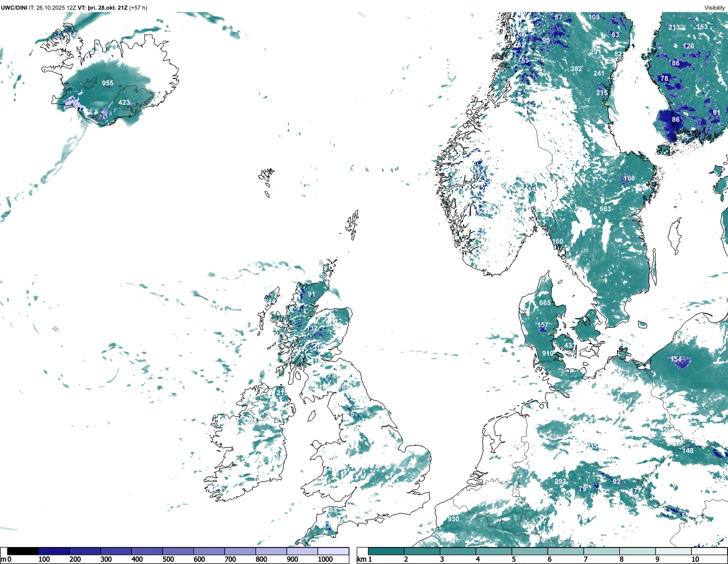This screenshot has height=564, width=728.
Task: Click the '120' value over Finland
Action: point(688,46)
